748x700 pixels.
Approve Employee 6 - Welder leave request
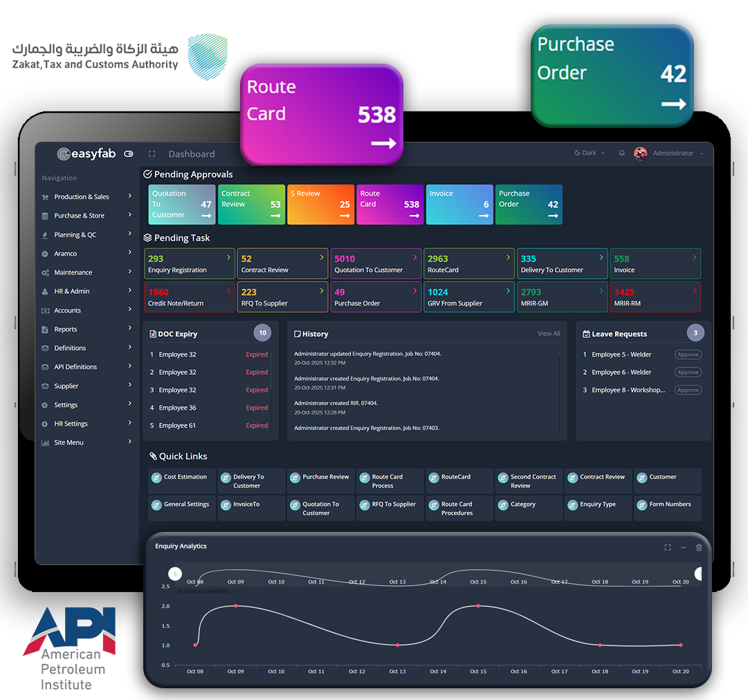tap(688, 372)
